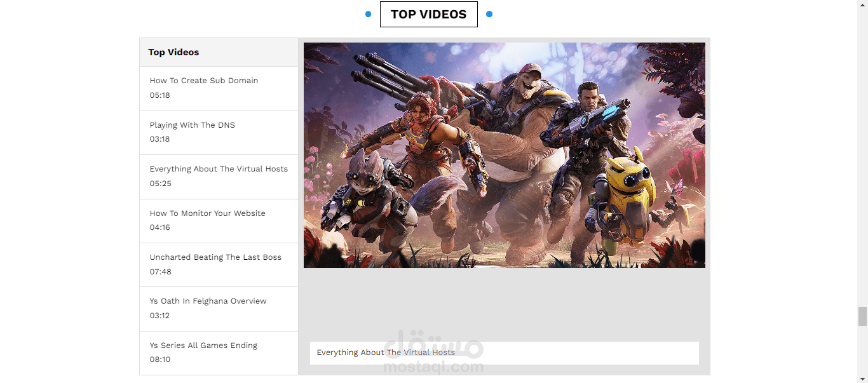Open Ys Series All Games Ending video
Image resolution: width=868 pixels, height=383 pixels.
tap(219, 353)
